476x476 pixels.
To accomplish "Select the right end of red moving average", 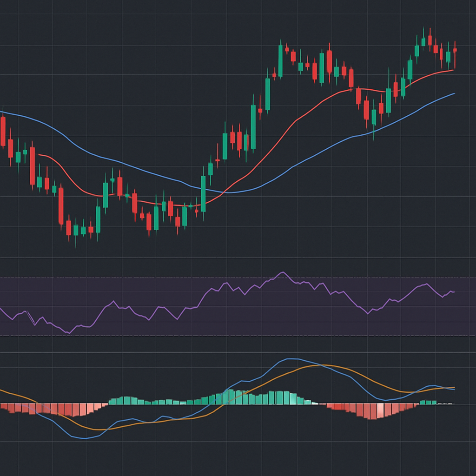I will click(453, 70).
